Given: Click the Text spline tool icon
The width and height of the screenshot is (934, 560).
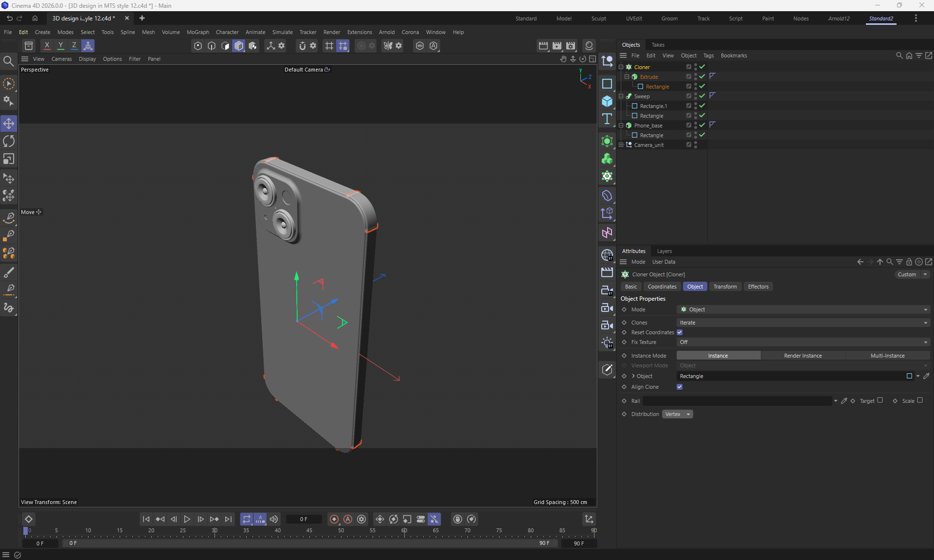Looking at the screenshot, I should 607,119.
